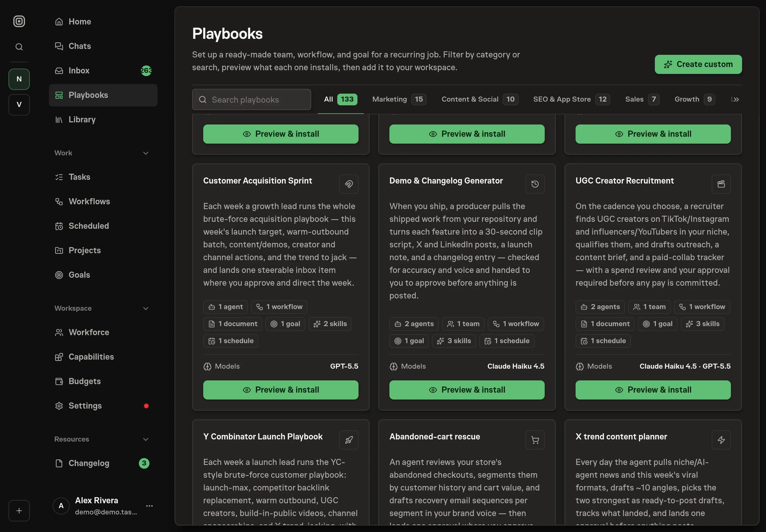
Task: Collapse the Workspace section
Action: 146,308
